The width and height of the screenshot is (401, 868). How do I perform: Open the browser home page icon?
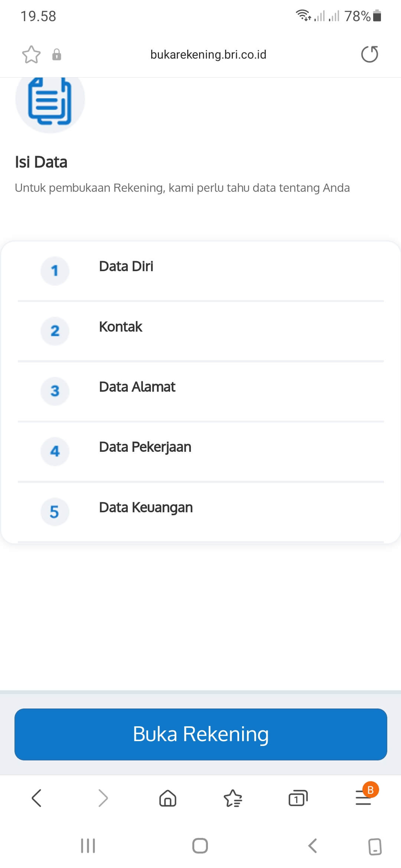pos(168,798)
